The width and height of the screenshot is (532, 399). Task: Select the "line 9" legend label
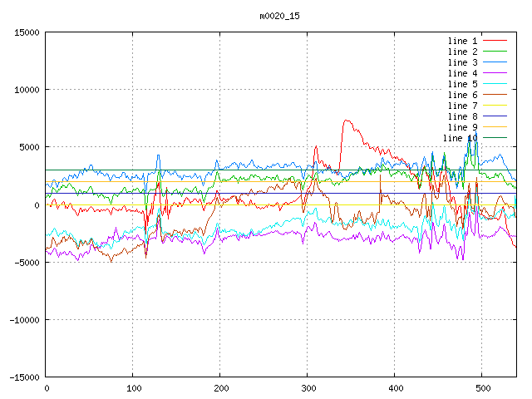[x=462, y=127]
